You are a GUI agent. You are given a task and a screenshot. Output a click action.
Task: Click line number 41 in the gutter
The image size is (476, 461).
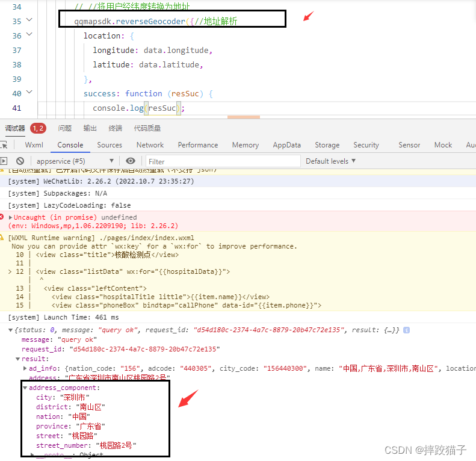[17, 108]
